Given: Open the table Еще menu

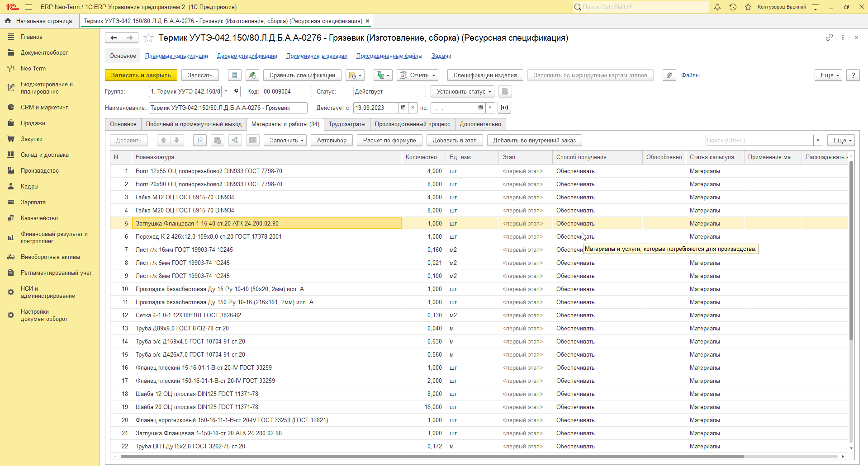Looking at the screenshot, I should 841,141.
